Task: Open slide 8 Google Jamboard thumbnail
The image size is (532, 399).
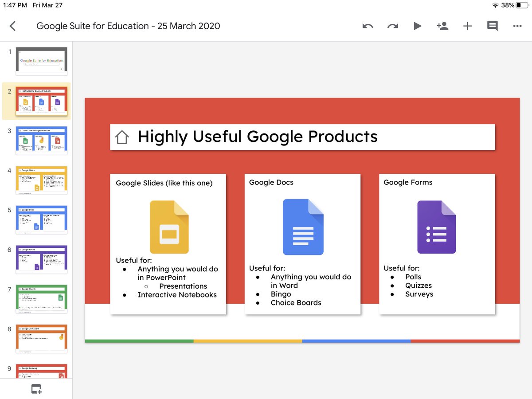Action: pyautogui.click(x=42, y=339)
